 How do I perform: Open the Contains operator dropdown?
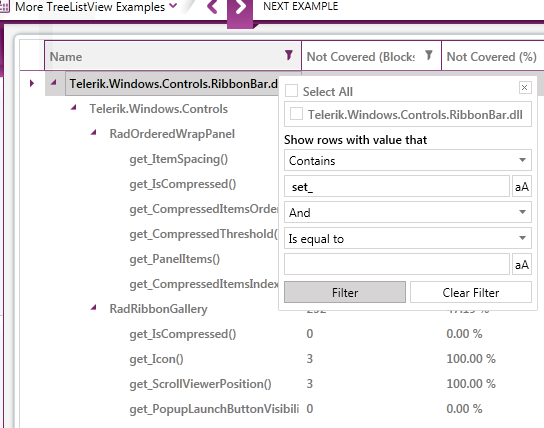pos(408,160)
